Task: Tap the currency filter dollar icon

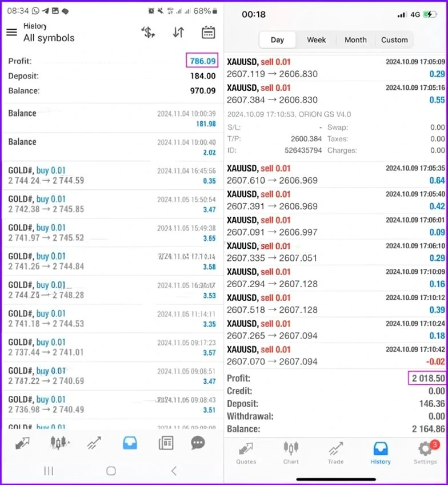Action: coord(149,32)
